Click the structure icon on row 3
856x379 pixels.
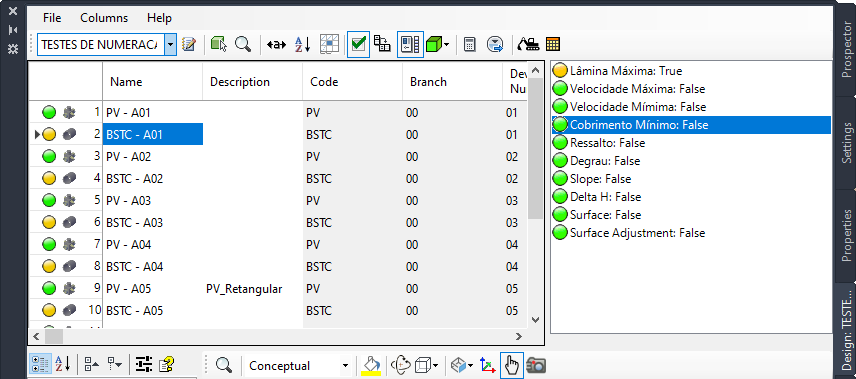(x=69, y=157)
